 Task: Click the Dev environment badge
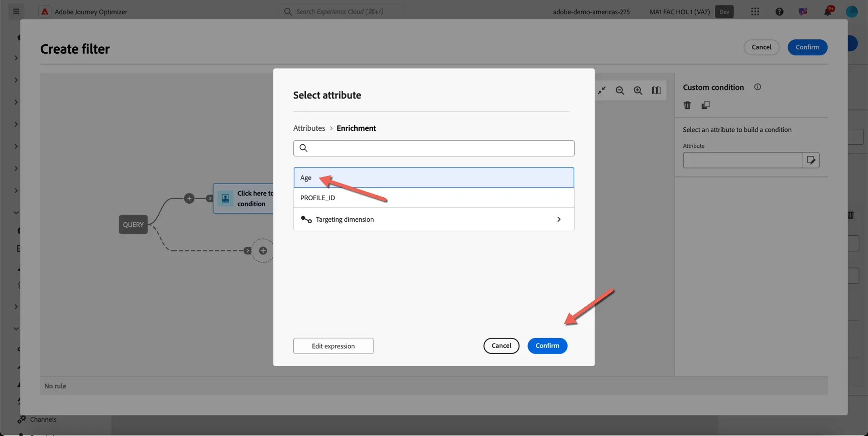[x=724, y=12]
